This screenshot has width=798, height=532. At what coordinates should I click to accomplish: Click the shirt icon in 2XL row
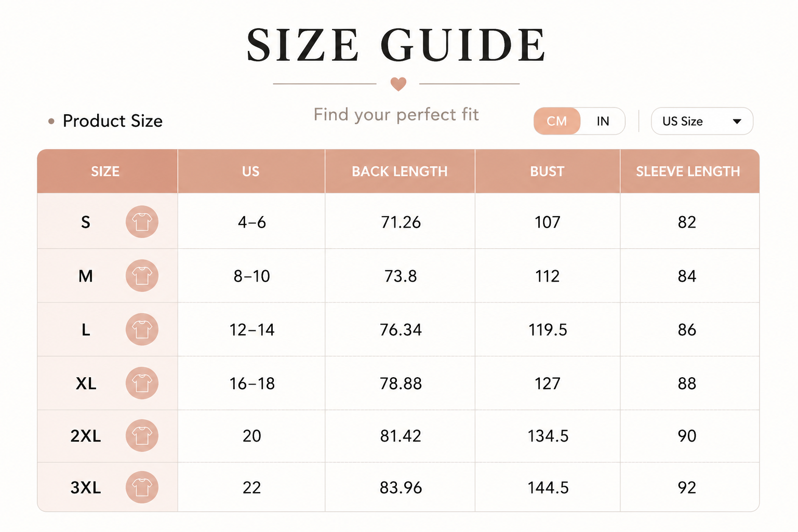click(x=142, y=435)
